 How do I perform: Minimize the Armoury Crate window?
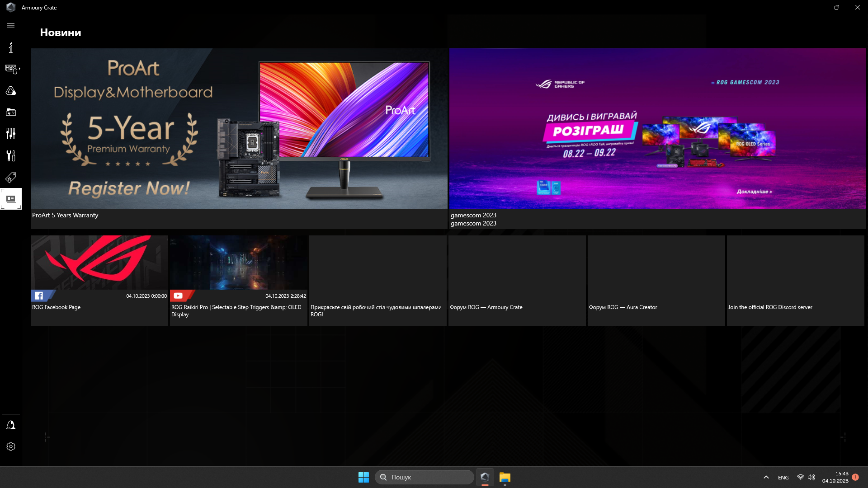816,7
